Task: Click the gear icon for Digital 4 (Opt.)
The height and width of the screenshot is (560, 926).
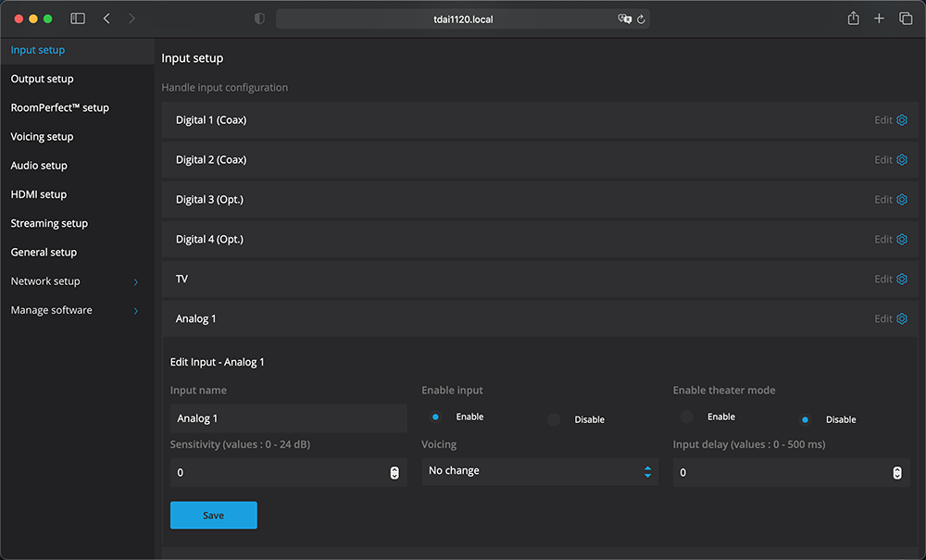Action: click(x=902, y=239)
